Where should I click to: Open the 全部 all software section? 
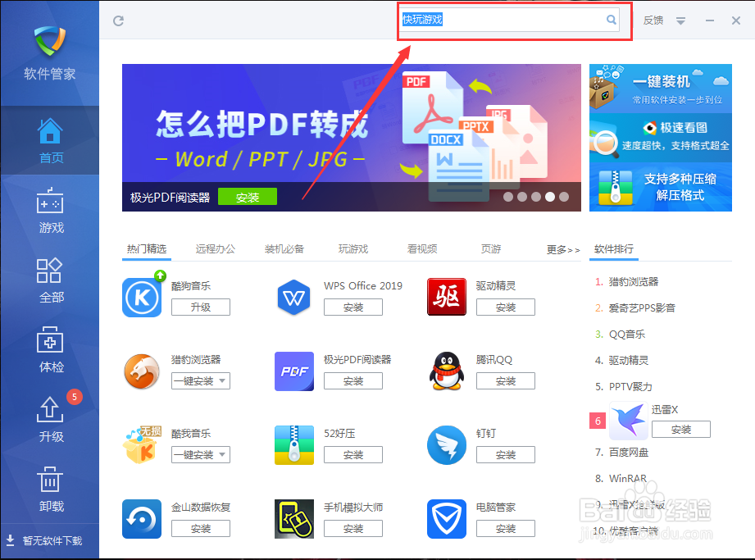tap(50, 280)
